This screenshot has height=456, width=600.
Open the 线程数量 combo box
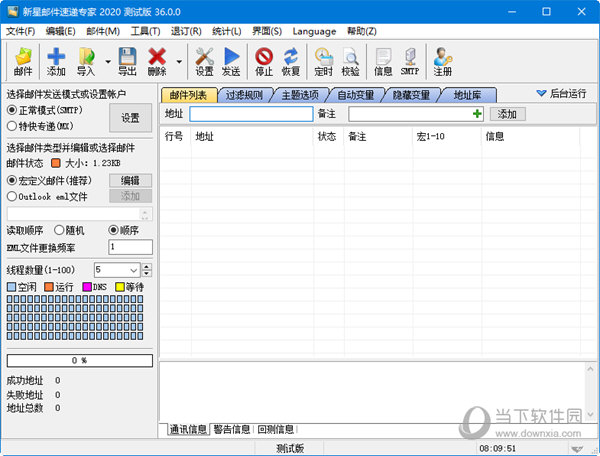[117, 270]
